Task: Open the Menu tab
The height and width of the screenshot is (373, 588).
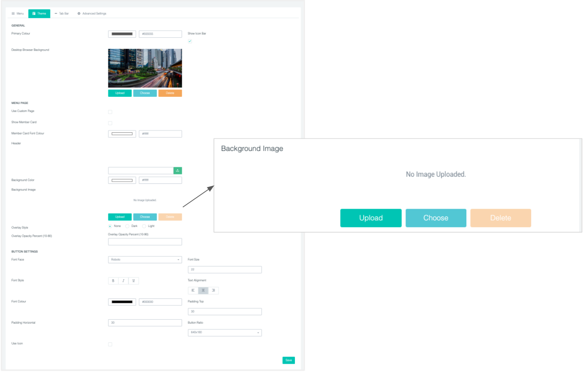Action: [18, 14]
